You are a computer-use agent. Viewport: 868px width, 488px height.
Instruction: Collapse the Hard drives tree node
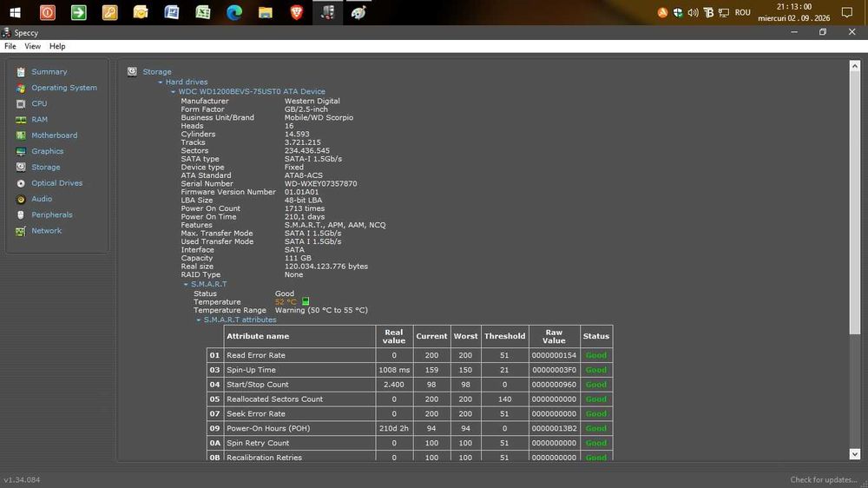[161, 82]
